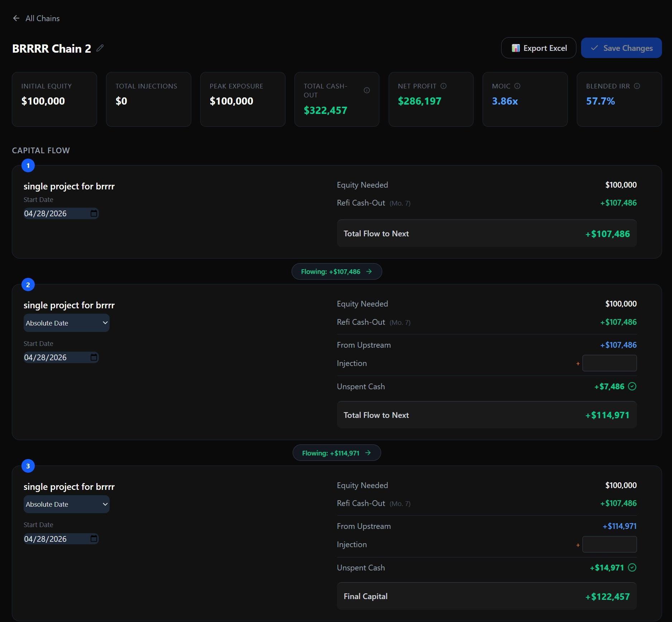Open calendar picker for project 1 start date
The image size is (672, 622).
coord(94,213)
